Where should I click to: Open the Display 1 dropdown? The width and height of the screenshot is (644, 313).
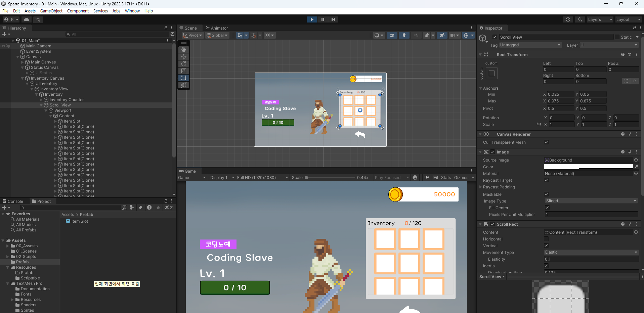click(x=222, y=177)
